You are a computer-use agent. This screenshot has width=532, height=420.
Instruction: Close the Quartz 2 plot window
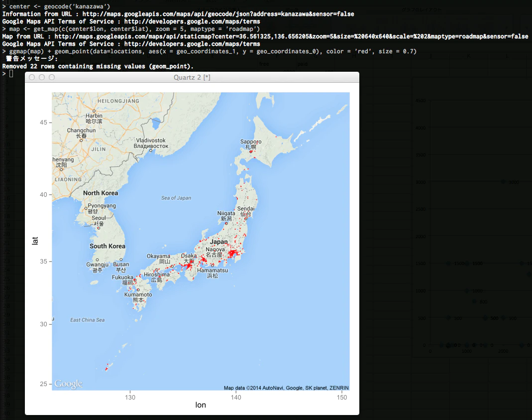[32, 77]
